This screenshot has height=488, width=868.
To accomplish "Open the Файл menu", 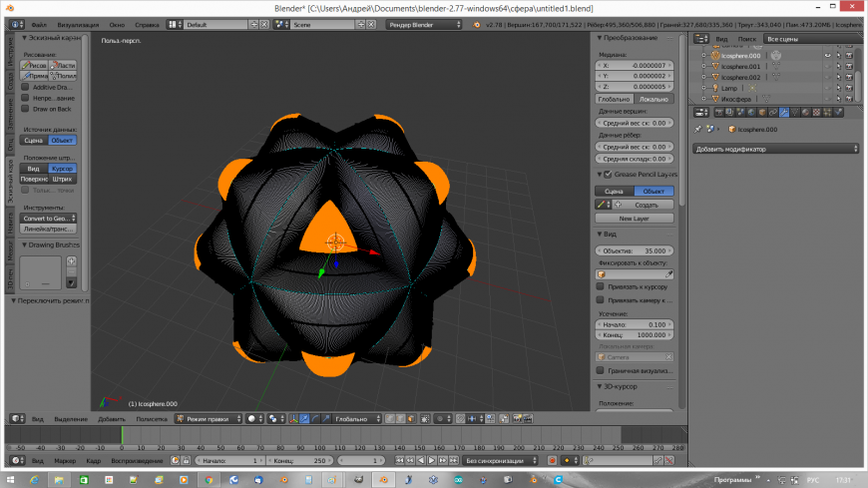I will tap(39, 25).
